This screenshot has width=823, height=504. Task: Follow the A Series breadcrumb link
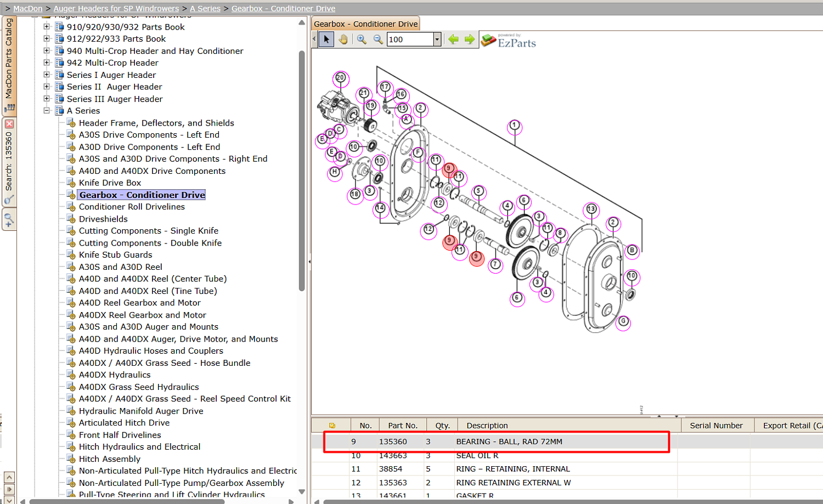[x=205, y=9]
